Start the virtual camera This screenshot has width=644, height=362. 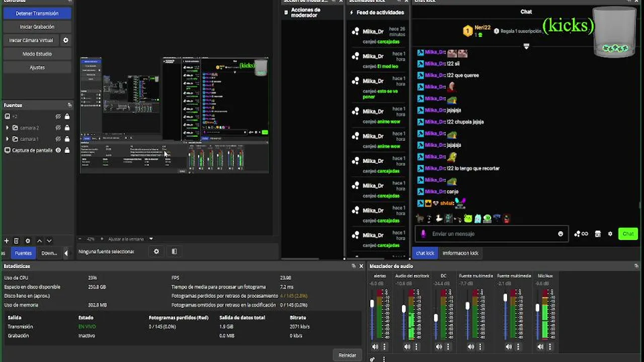tap(31, 40)
